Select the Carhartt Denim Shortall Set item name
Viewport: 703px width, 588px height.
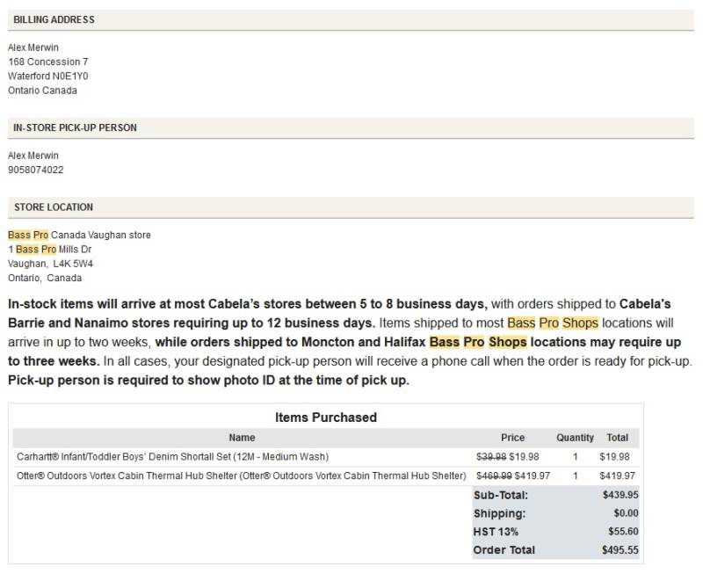click(172, 457)
